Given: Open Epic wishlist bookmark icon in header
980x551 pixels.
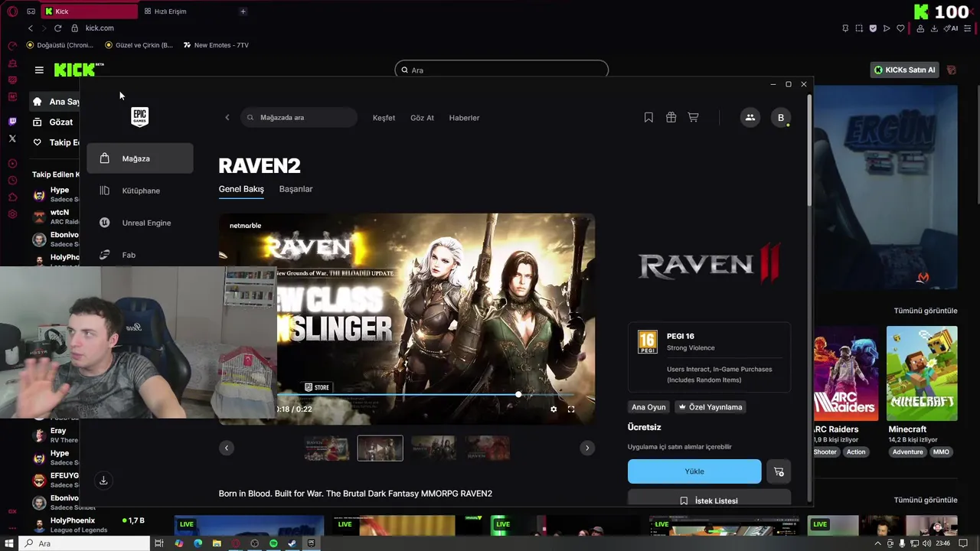Looking at the screenshot, I should click(648, 117).
